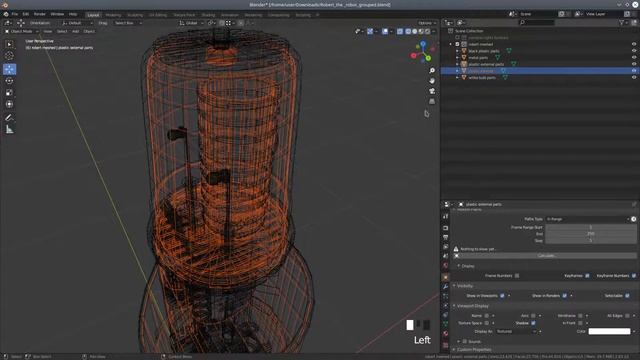The width and height of the screenshot is (640, 360).
Task: Open the viewport Options button
Action: [x=427, y=23]
